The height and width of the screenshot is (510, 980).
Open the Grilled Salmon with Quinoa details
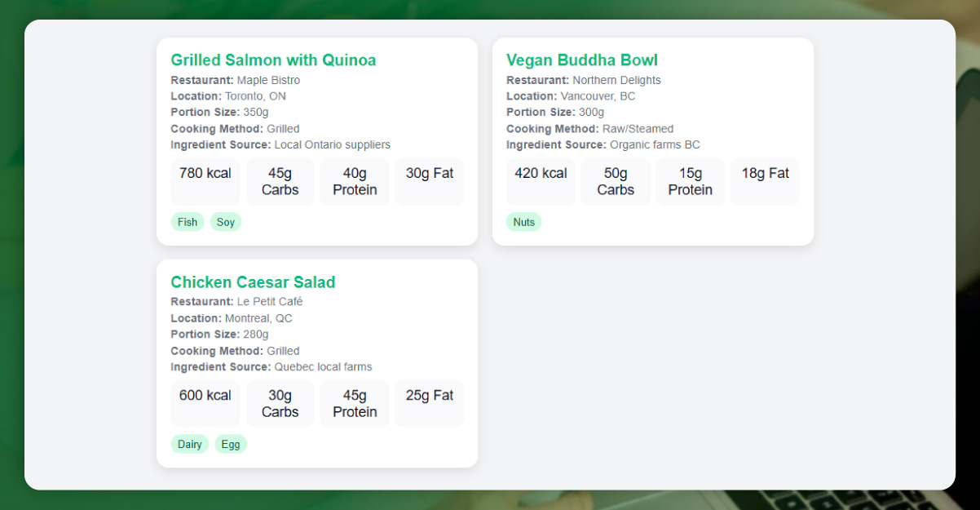273,60
